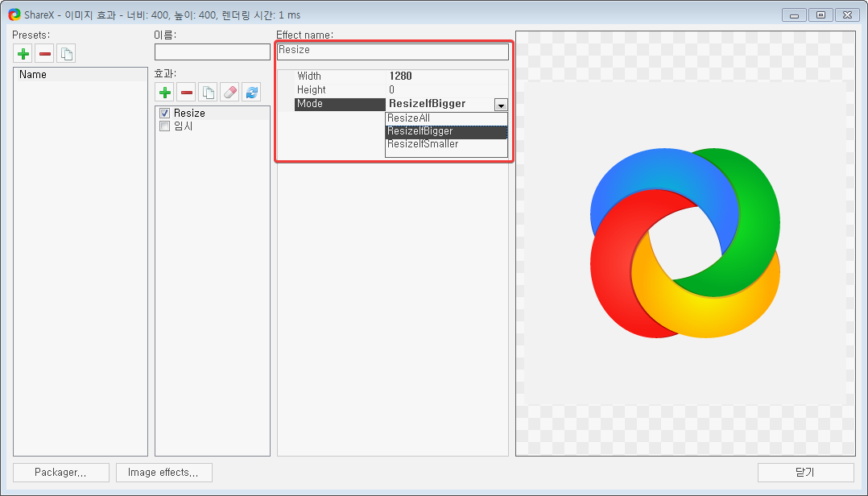Select the Height property label
Screen dimensions: 868x496
[311, 89]
